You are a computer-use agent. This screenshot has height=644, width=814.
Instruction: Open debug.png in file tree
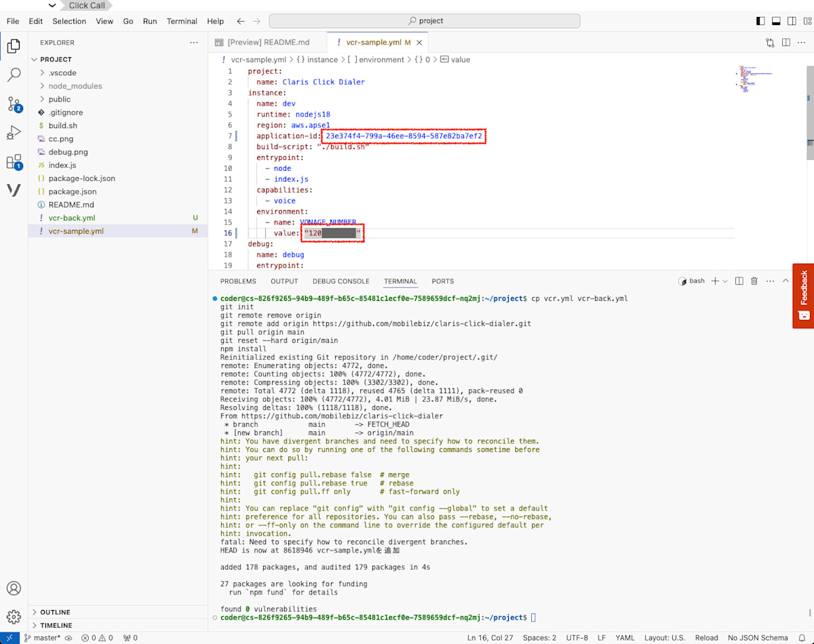118,152
